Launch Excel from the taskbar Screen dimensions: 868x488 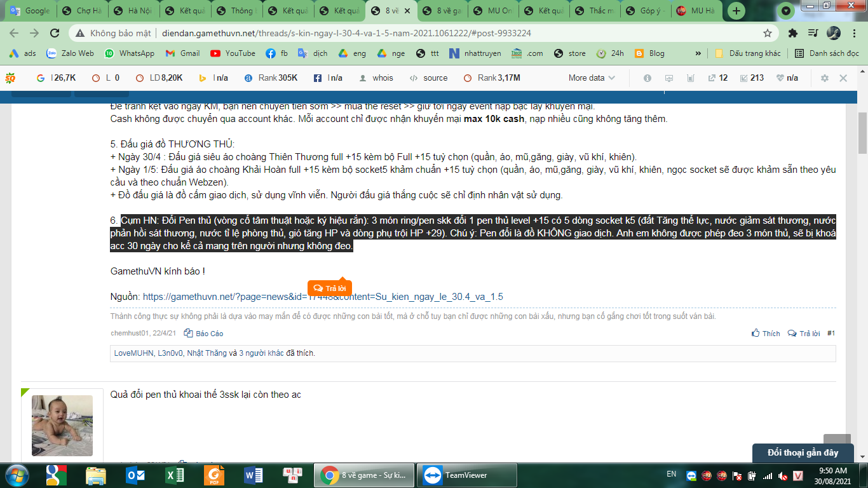(x=175, y=475)
